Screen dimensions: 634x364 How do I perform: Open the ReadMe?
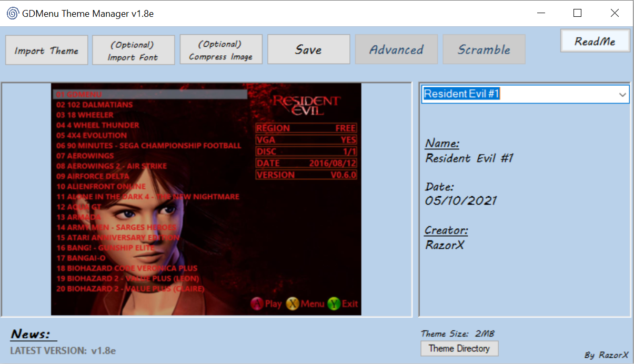pos(595,41)
